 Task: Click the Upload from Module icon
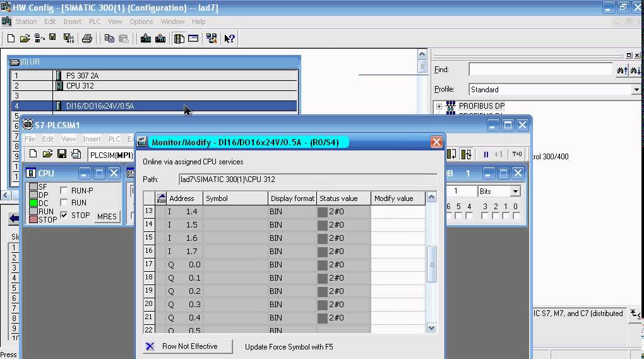tap(160, 39)
